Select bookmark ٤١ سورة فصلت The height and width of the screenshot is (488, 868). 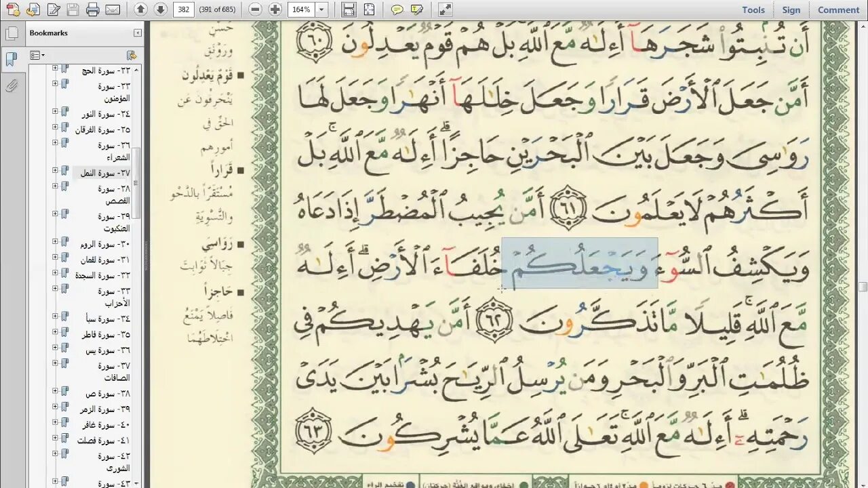[x=104, y=440]
